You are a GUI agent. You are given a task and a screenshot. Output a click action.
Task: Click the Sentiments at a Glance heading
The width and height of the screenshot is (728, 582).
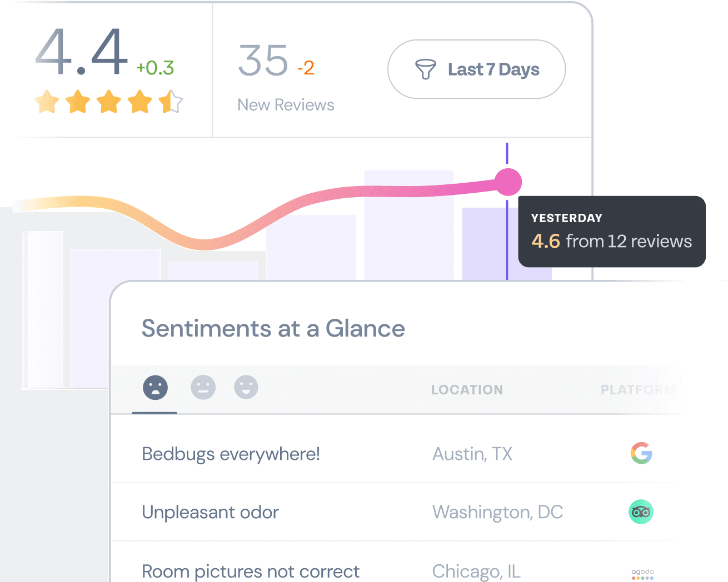coord(273,328)
